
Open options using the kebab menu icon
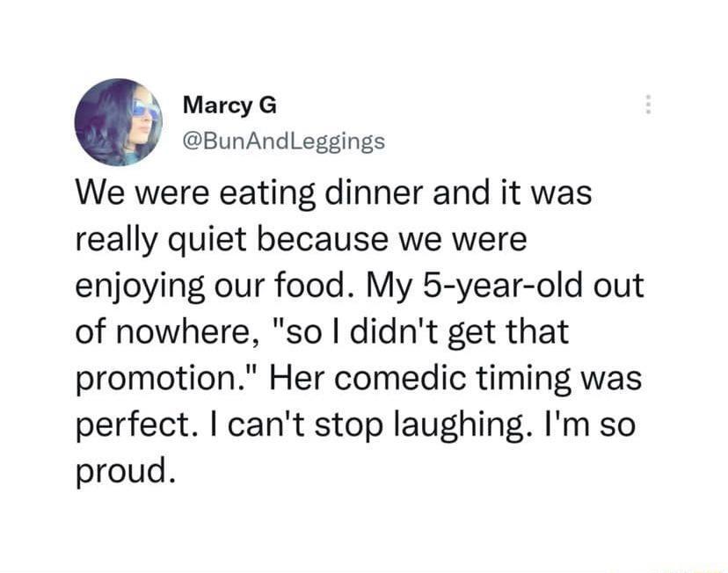tap(648, 103)
